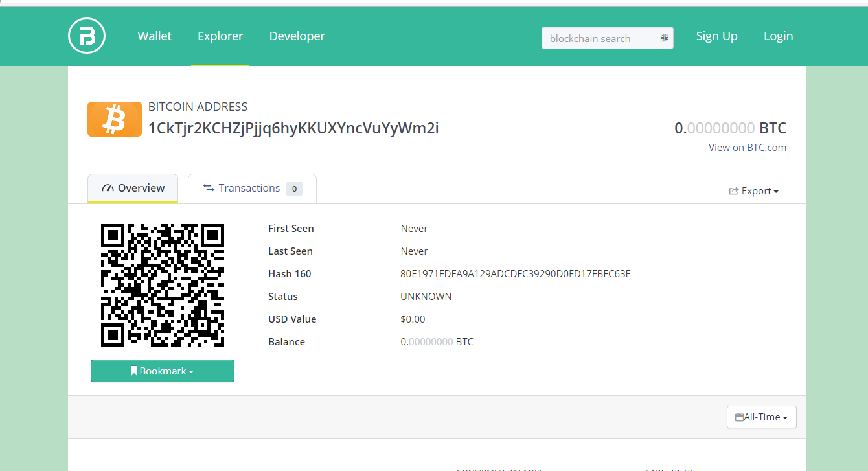Click the Sign Up link
This screenshot has width=868, height=471.
tap(716, 36)
